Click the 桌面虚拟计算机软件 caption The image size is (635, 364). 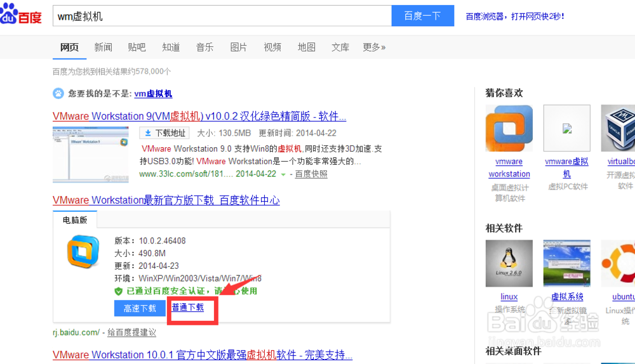pyautogui.click(x=510, y=193)
